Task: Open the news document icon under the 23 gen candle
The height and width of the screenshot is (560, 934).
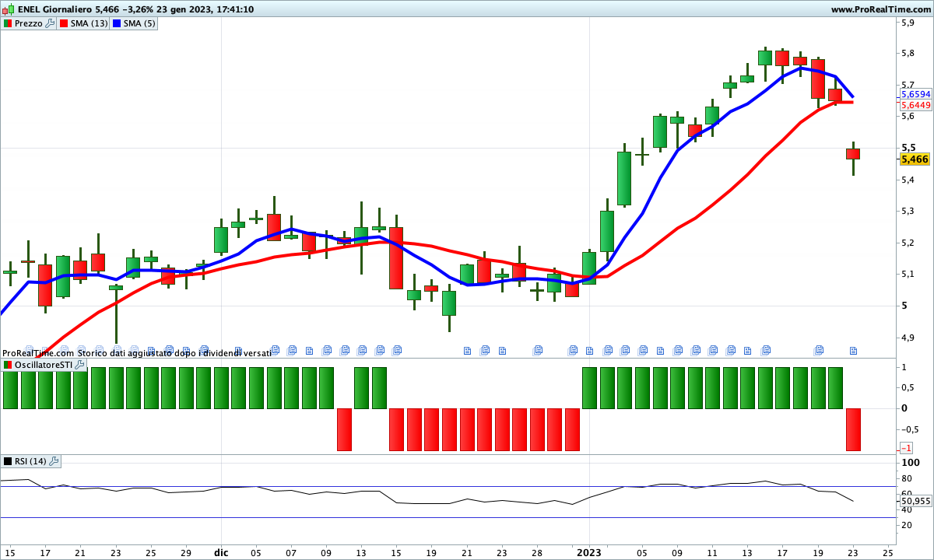Action: click(x=853, y=351)
